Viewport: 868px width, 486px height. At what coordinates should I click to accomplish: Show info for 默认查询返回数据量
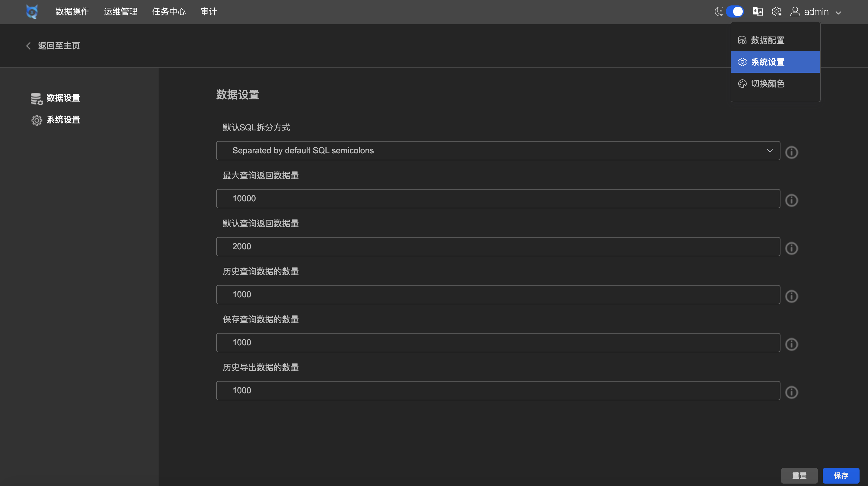tap(791, 248)
